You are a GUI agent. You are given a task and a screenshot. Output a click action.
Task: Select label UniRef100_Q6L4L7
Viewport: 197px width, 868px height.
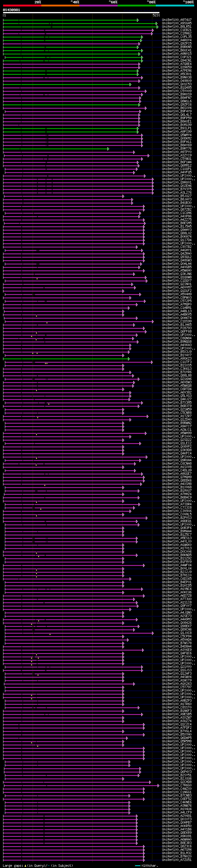coord(177,115)
